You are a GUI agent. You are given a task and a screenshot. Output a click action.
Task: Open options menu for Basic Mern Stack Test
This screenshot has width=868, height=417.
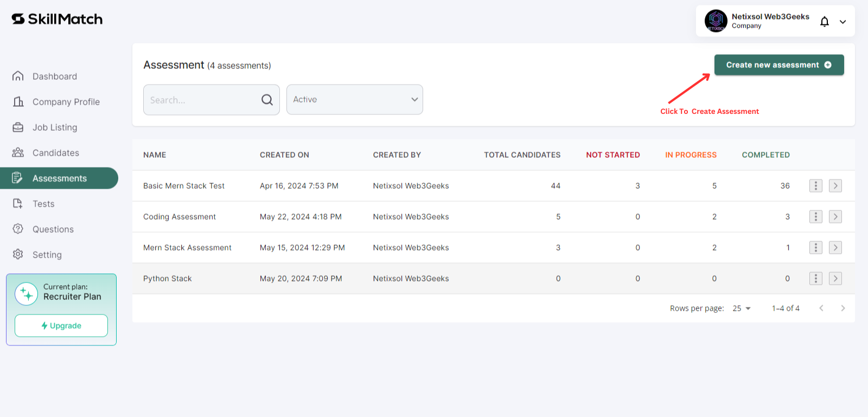click(x=815, y=186)
